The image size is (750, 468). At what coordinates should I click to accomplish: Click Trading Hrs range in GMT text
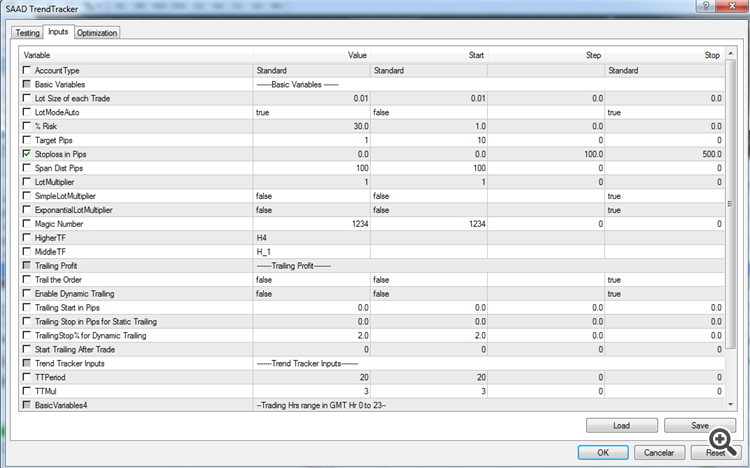pos(321,405)
